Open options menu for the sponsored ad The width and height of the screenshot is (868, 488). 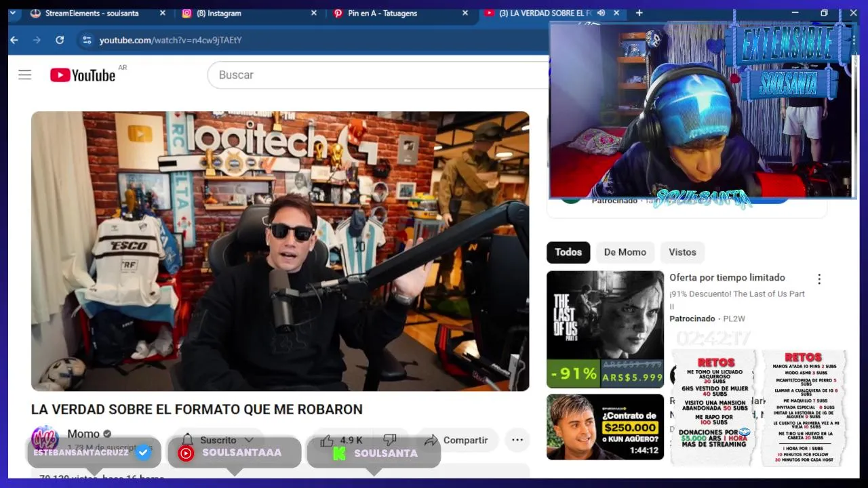pos(819,279)
